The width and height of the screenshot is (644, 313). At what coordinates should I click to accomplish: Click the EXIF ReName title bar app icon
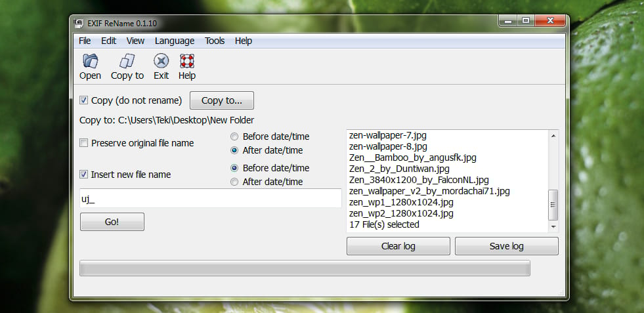pyautogui.click(x=78, y=23)
